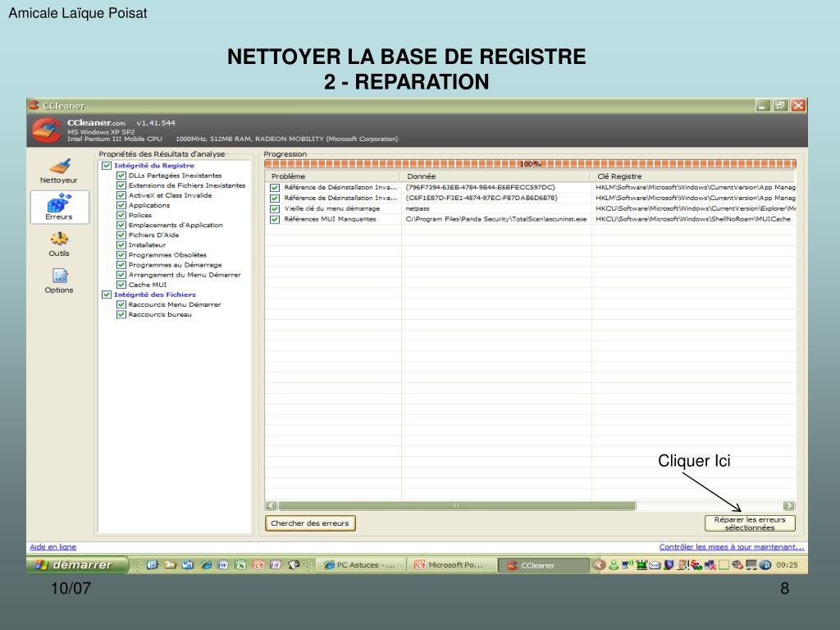The image size is (840, 630).
Task: Toggle Extensions de Fichiers Inexistantes checkbox
Action: click(121, 185)
